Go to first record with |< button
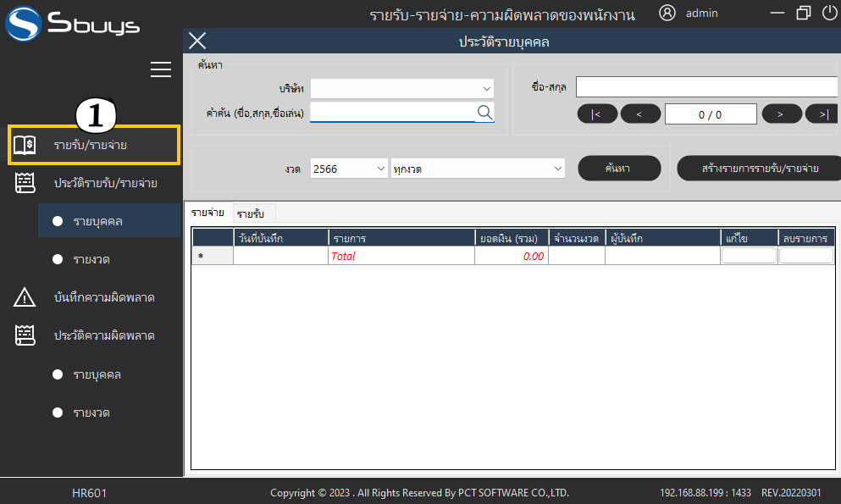This screenshot has width=841, height=504. pyautogui.click(x=596, y=114)
